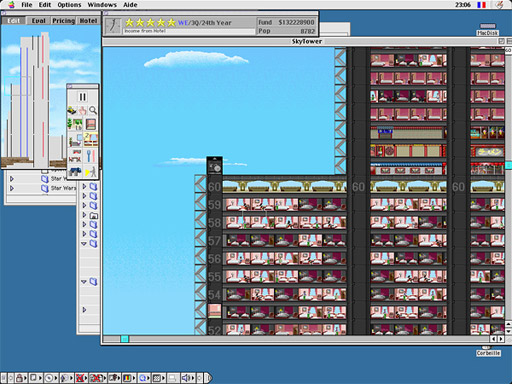Click the blue Q module in the control strip
Image resolution: width=512 pixels, height=384 pixels.
(145, 378)
